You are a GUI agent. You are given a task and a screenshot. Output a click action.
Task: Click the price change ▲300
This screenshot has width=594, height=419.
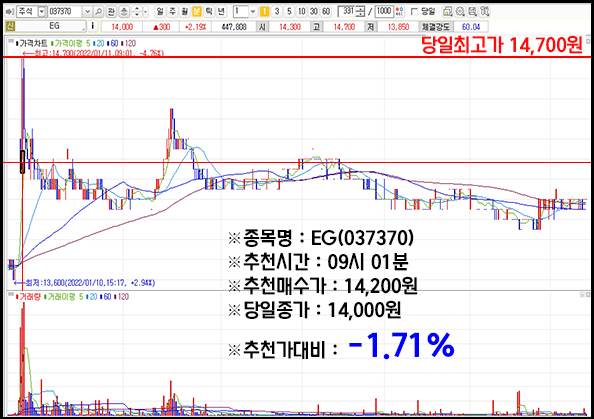(161, 27)
